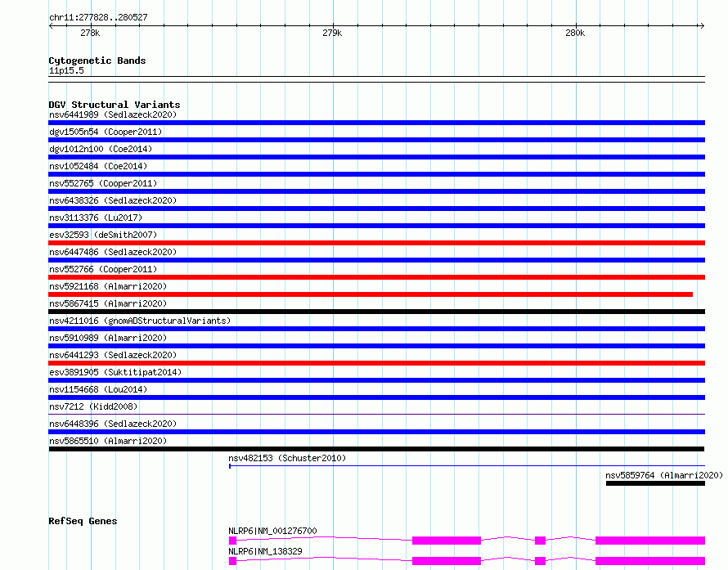This screenshot has height=570, width=728.
Task: Select the nsv5921168 (Almarri2020) label
Action: point(108,286)
